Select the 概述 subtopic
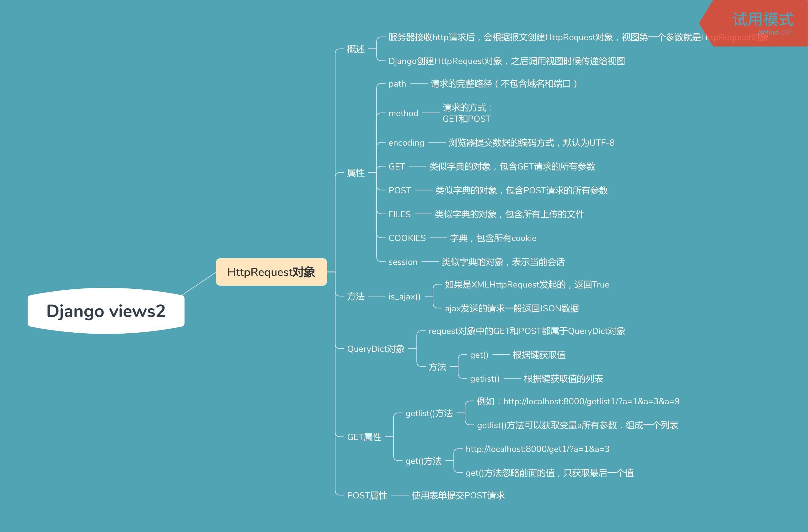 click(x=356, y=49)
